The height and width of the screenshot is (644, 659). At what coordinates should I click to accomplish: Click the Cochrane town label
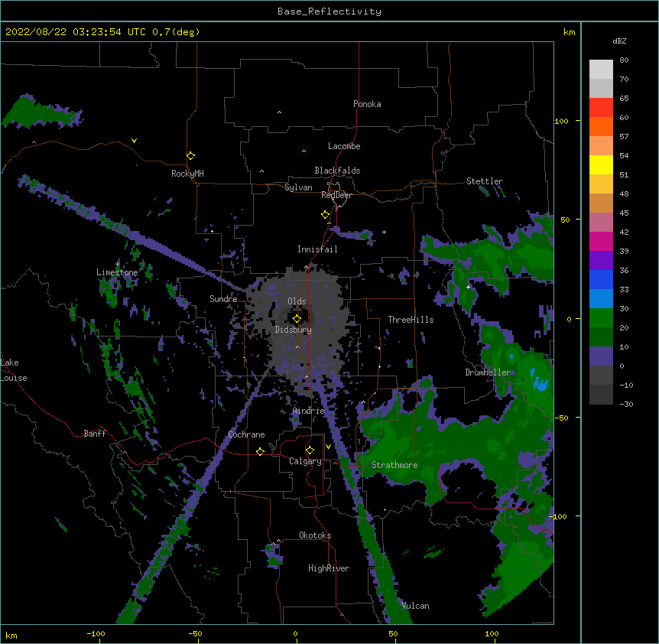tap(246, 434)
